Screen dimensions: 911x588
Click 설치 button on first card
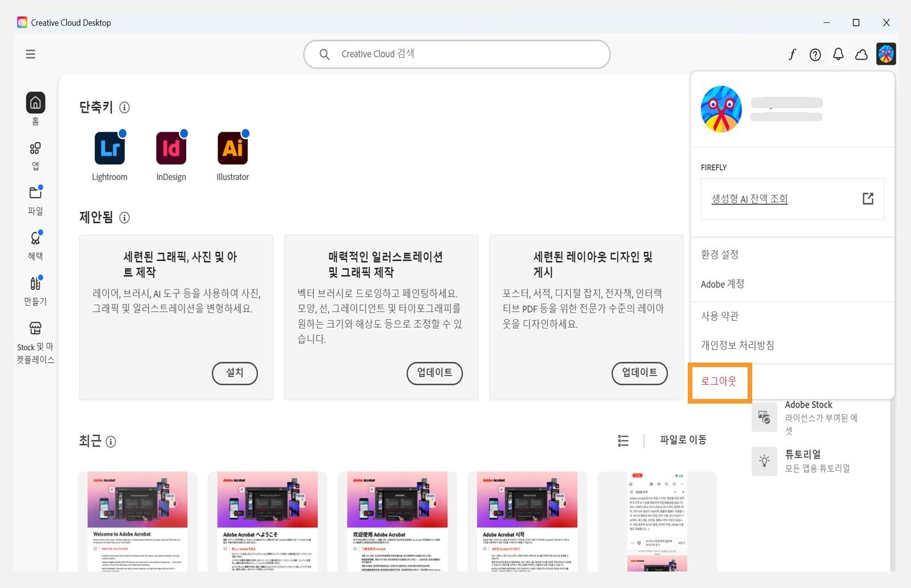click(235, 373)
